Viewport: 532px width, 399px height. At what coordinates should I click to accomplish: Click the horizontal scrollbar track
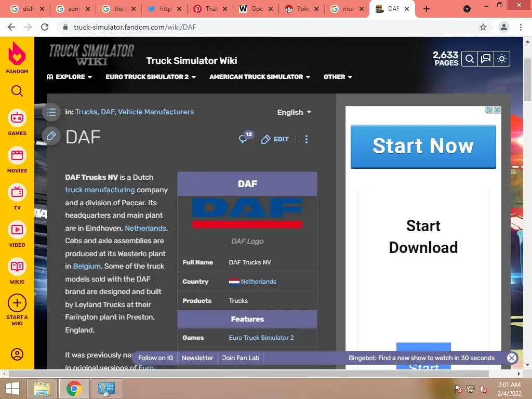point(261,374)
